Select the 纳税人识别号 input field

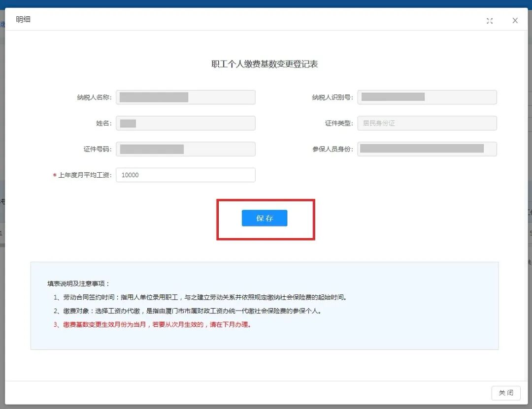pos(427,97)
